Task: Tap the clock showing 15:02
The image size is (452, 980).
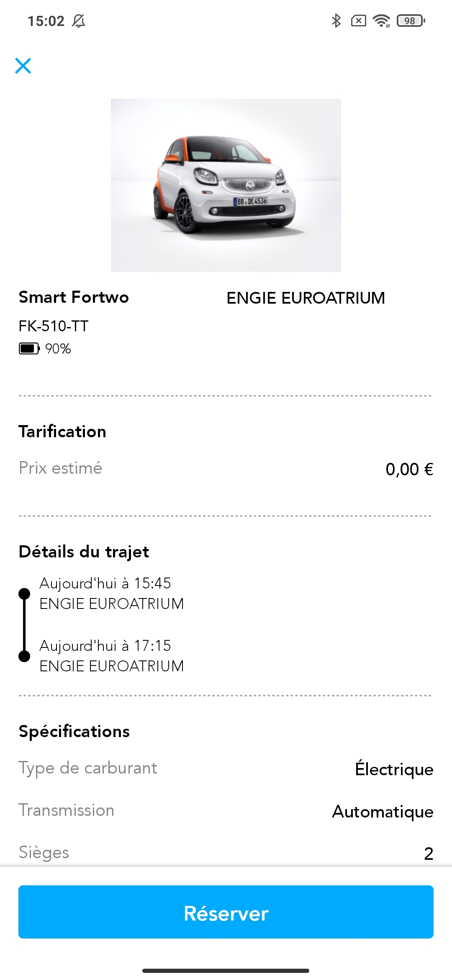Action: point(46,21)
